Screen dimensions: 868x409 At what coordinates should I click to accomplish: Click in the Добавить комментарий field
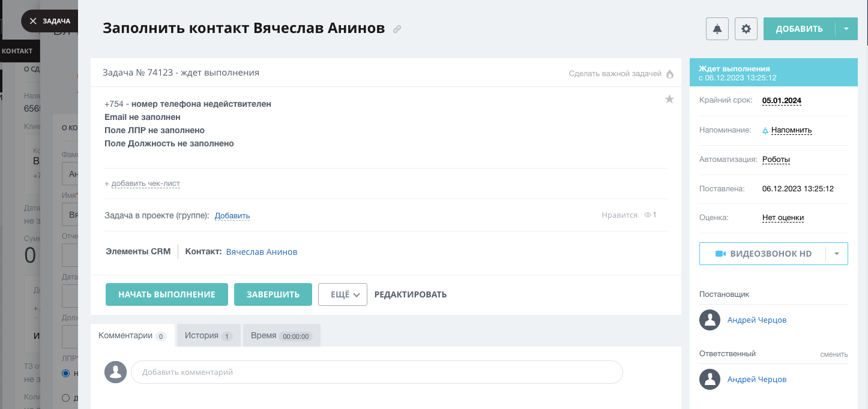click(x=376, y=372)
